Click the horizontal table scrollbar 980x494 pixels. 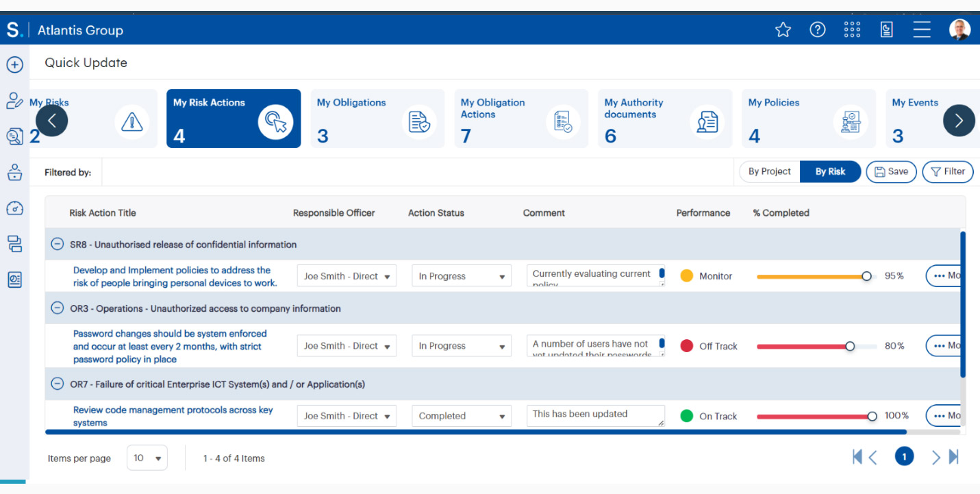click(476, 432)
